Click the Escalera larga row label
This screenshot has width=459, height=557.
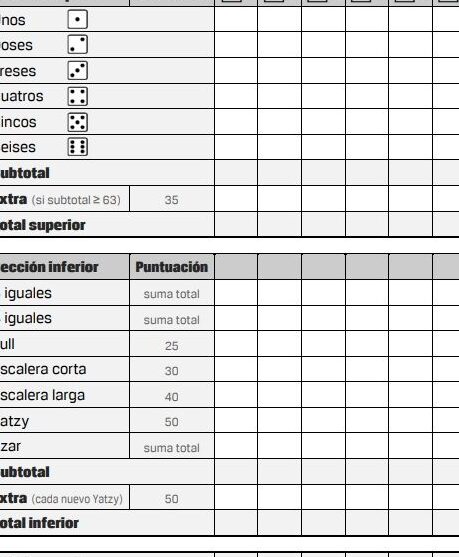42,395
